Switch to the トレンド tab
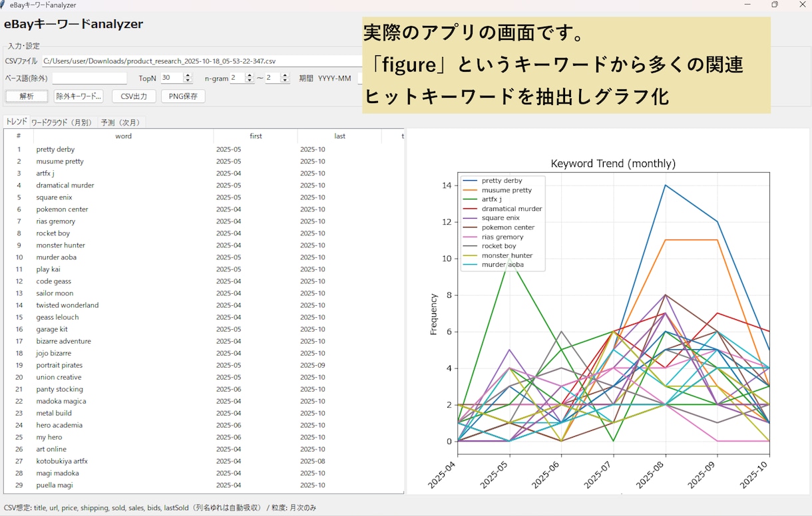Screen dimensions: 812x516 [16, 122]
